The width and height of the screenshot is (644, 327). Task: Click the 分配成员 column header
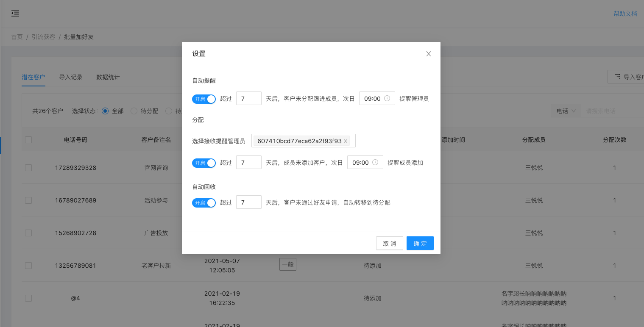coord(534,139)
